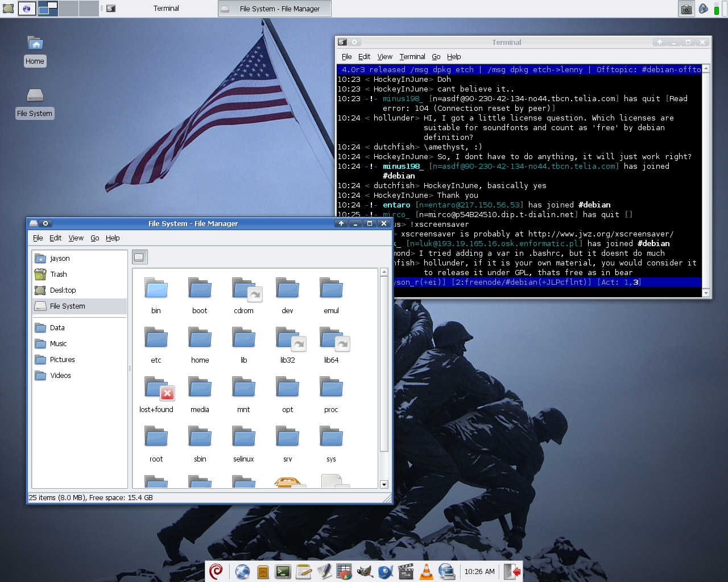This screenshot has width=728, height=582.
Task: Launch GIMP from the dock
Action: click(365, 571)
